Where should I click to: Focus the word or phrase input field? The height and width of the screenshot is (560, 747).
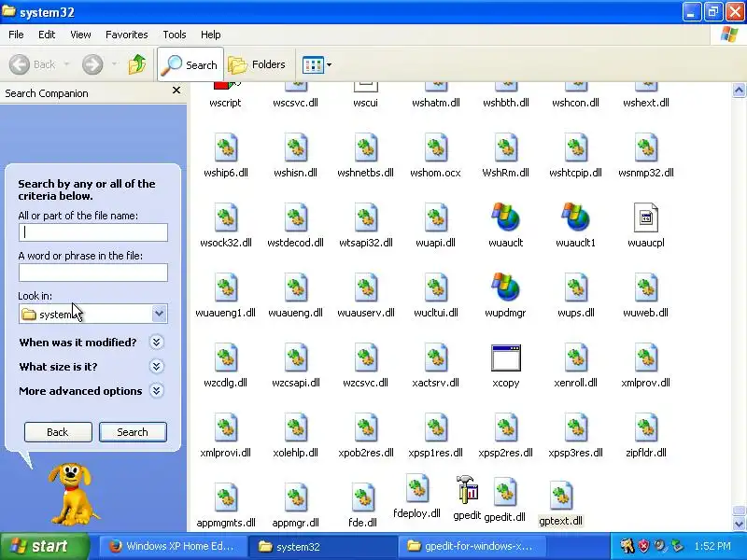point(93,273)
